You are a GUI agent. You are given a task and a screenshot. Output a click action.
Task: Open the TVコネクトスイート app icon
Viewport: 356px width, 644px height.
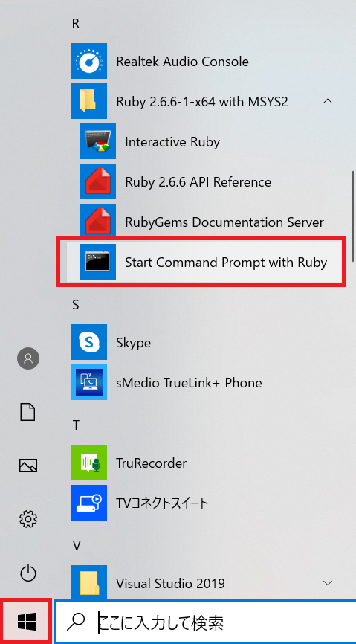pos(89,503)
